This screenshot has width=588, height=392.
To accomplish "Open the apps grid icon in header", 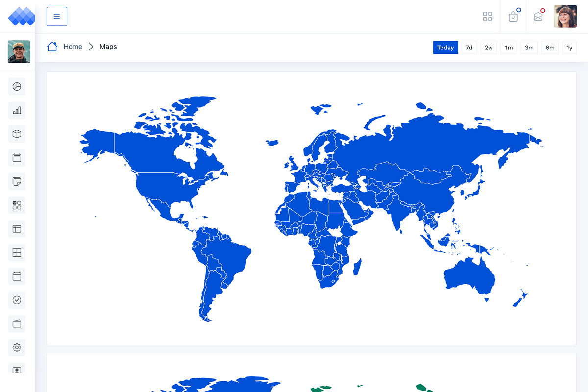I will (x=488, y=17).
